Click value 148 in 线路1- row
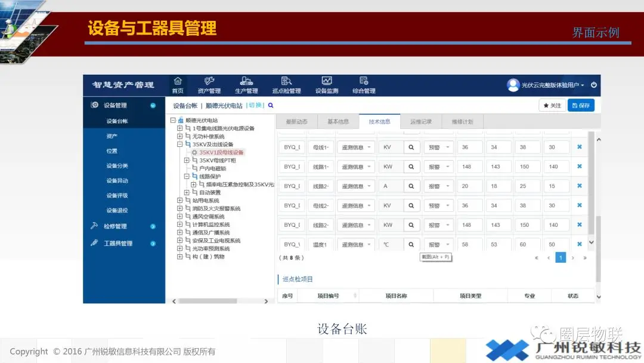 coord(470,167)
